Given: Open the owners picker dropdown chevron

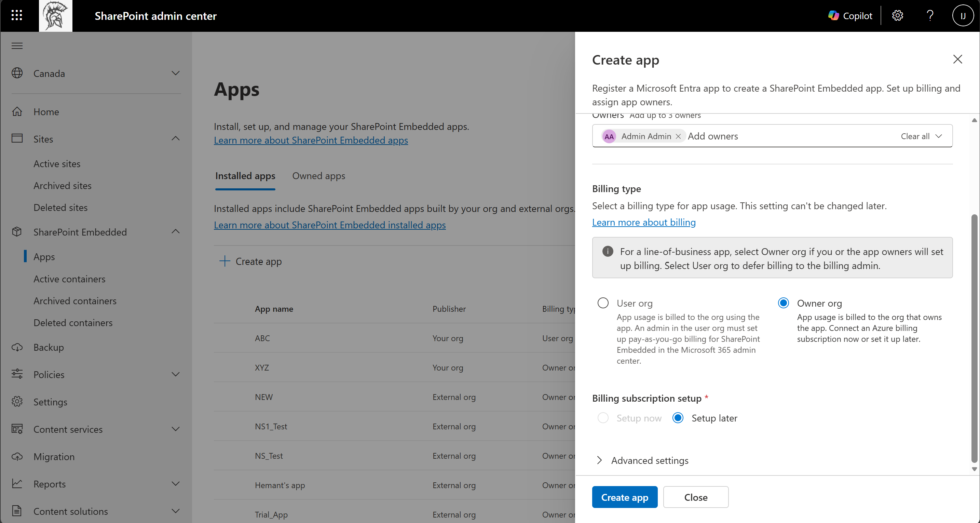Looking at the screenshot, I should [x=939, y=136].
